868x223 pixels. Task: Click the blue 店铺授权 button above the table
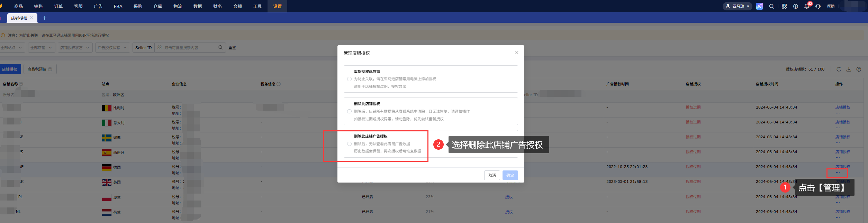pos(10,69)
